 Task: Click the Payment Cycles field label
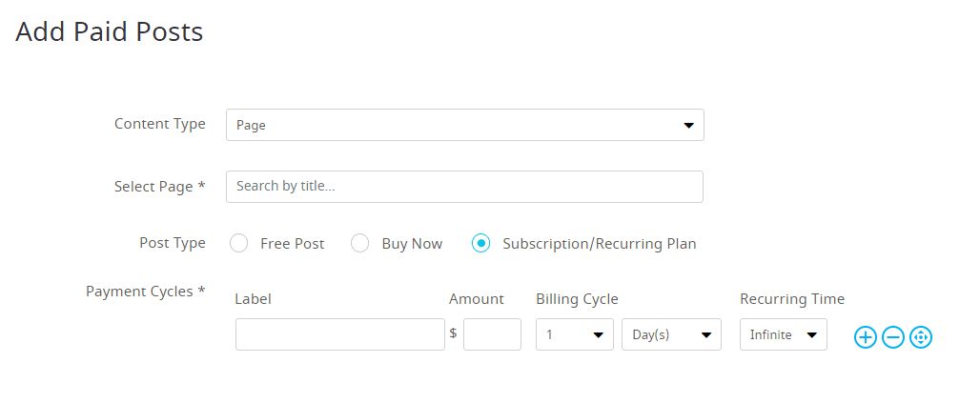click(145, 291)
